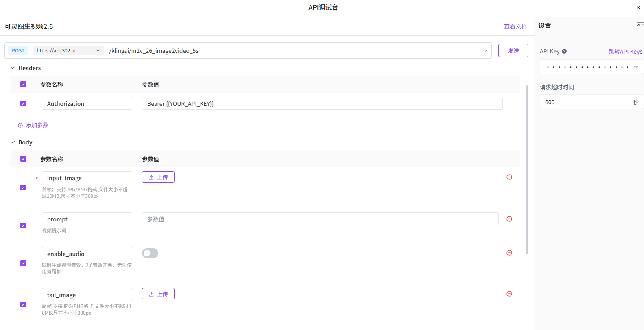Viewport: 644px width, 330px height.
Task: Click the prompt value input field
Action: (x=320, y=219)
